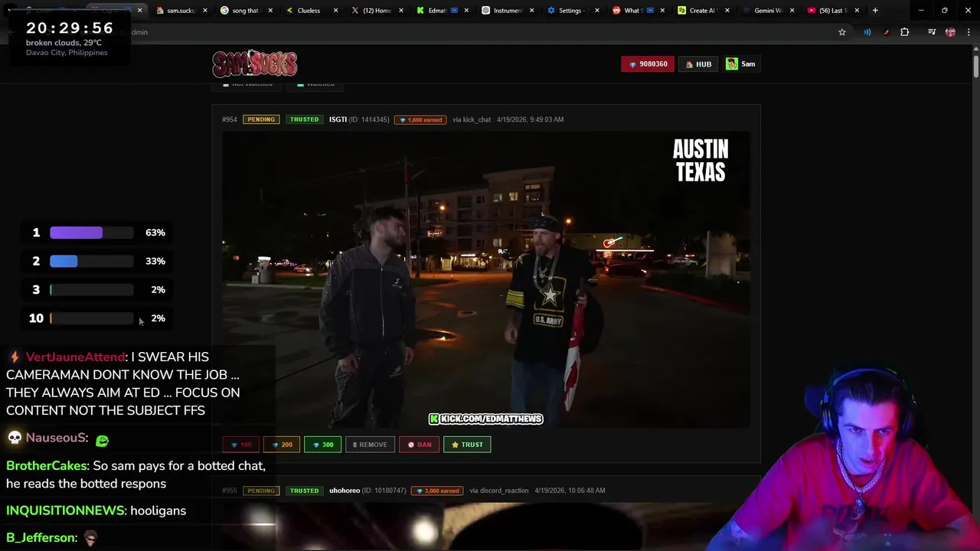Click the 1,800 earned badge
Screen dimensions: 980x551
tap(420, 120)
